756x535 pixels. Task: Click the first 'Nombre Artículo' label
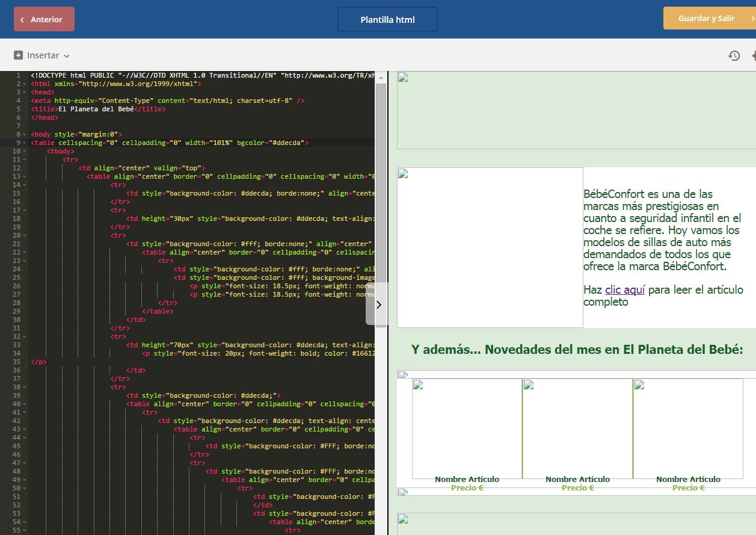pyautogui.click(x=467, y=480)
